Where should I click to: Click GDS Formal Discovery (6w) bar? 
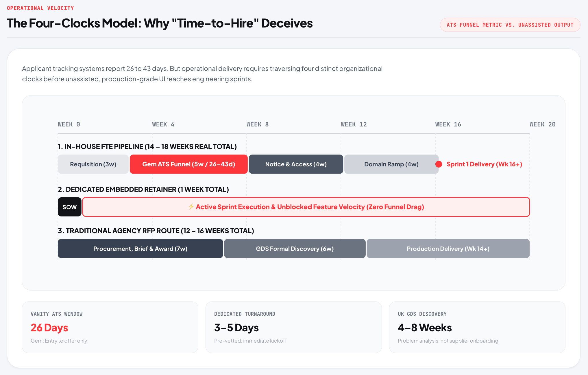coord(295,249)
